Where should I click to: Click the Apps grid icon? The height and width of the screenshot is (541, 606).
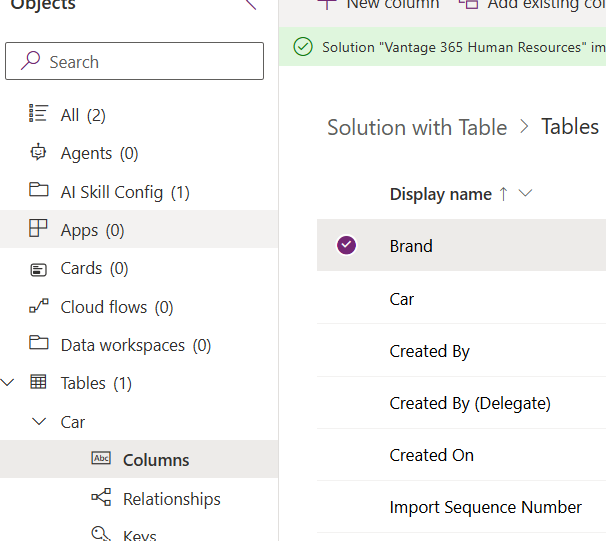(x=38, y=228)
